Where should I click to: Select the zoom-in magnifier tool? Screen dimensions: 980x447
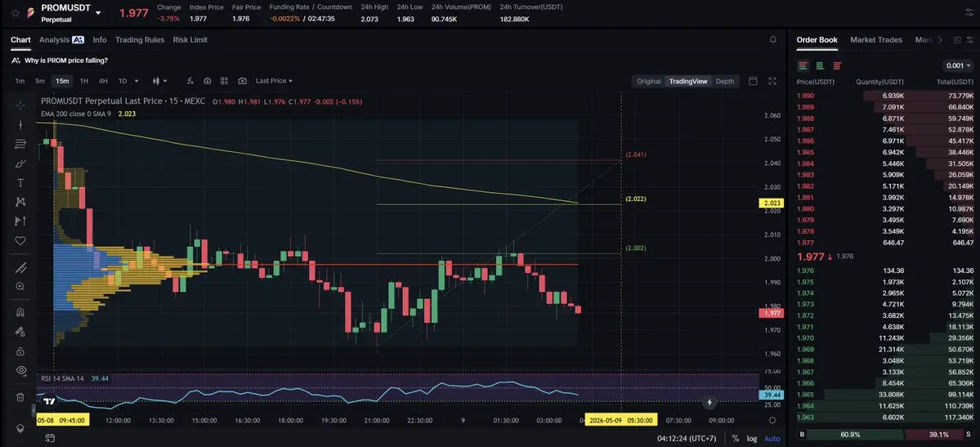pyautogui.click(x=20, y=286)
